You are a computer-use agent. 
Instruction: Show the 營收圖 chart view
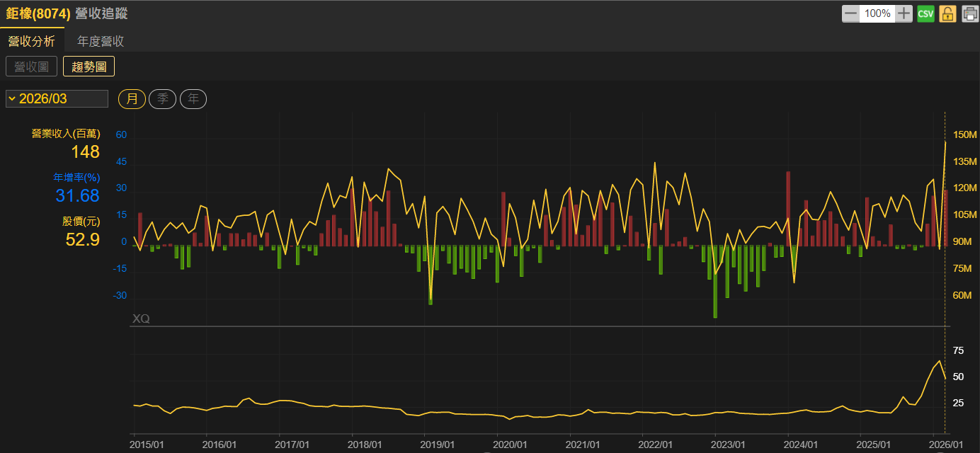point(31,67)
